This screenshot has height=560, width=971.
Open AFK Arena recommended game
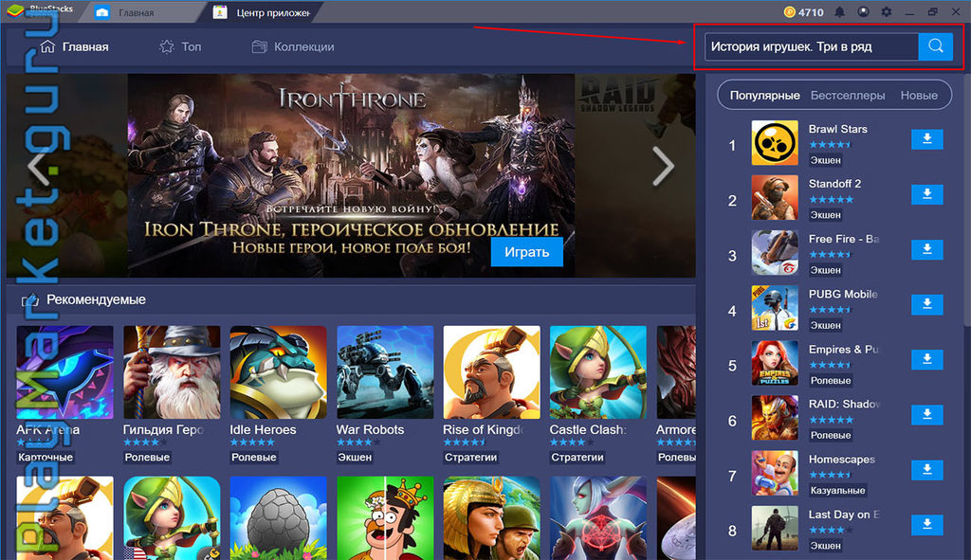pyautogui.click(x=65, y=372)
